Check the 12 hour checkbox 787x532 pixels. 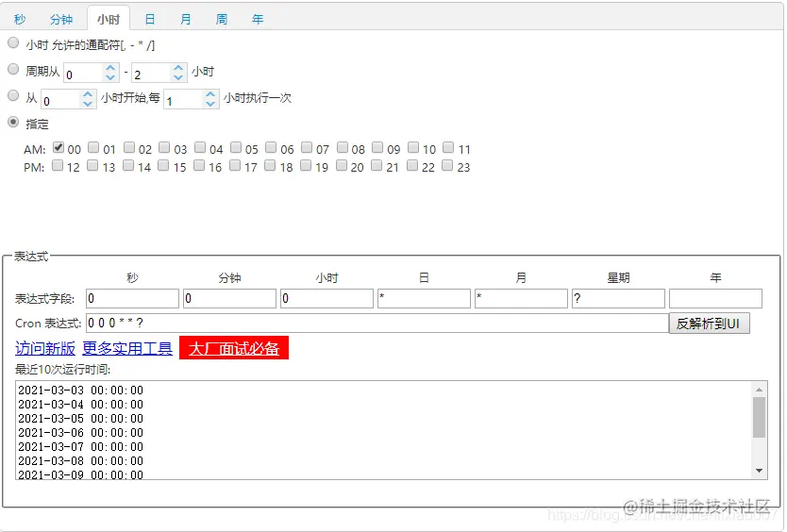[x=58, y=165]
